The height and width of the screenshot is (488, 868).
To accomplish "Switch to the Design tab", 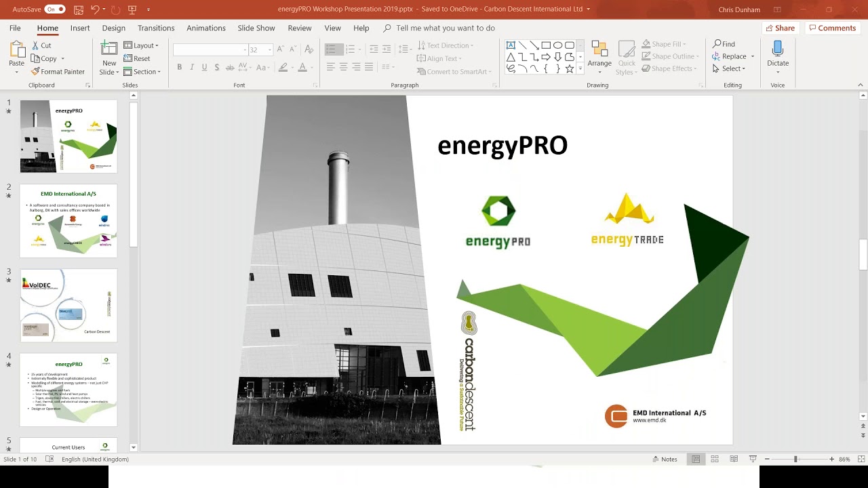I will pos(114,28).
